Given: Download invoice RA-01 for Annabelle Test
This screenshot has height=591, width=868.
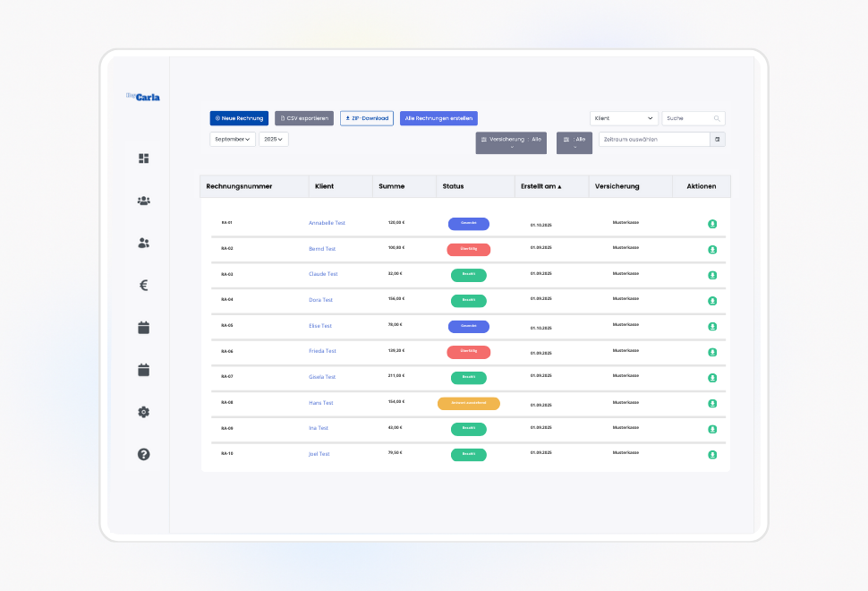Looking at the screenshot, I should tap(712, 224).
